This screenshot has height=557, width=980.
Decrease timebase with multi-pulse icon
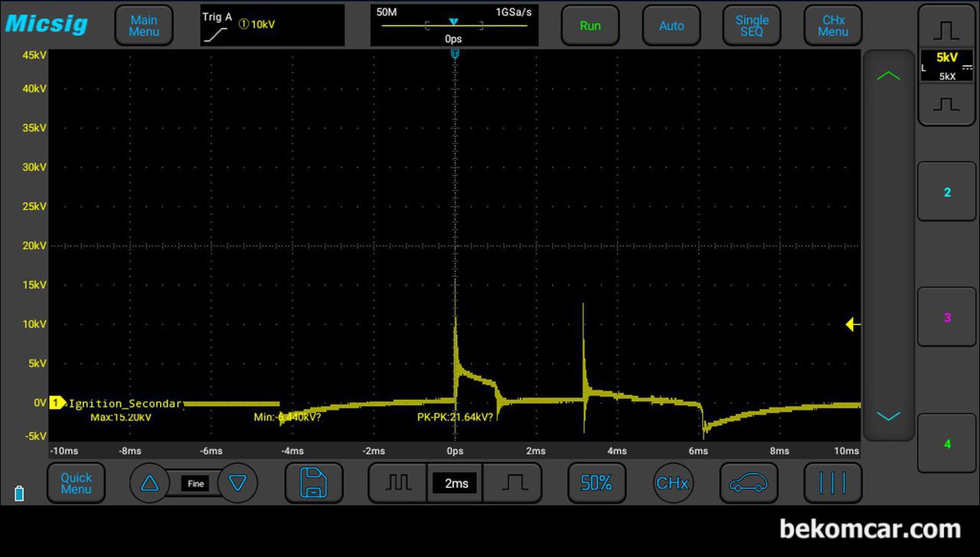pyautogui.click(x=398, y=483)
